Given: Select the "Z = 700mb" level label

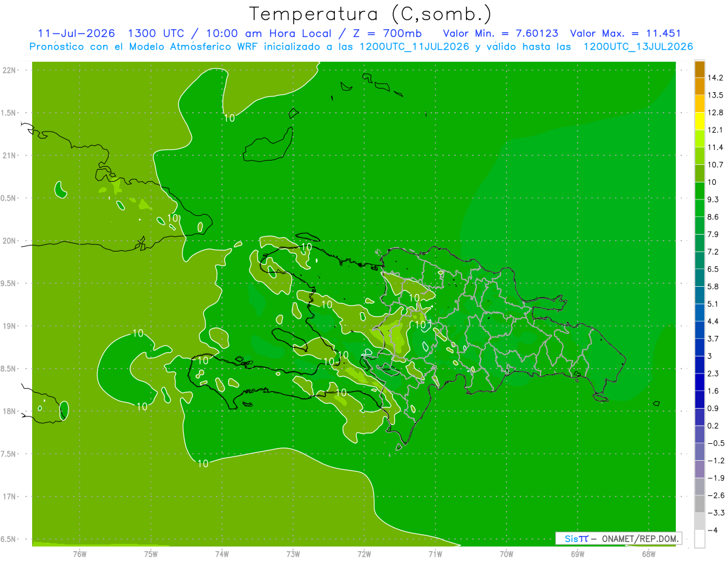Looking at the screenshot, I should coord(386,33).
